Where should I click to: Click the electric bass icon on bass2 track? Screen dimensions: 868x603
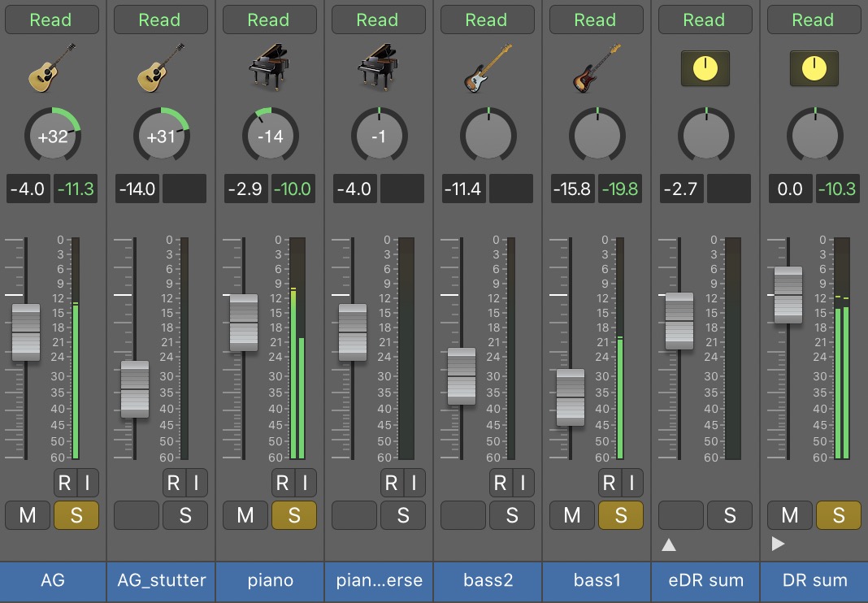tap(486, 67)
